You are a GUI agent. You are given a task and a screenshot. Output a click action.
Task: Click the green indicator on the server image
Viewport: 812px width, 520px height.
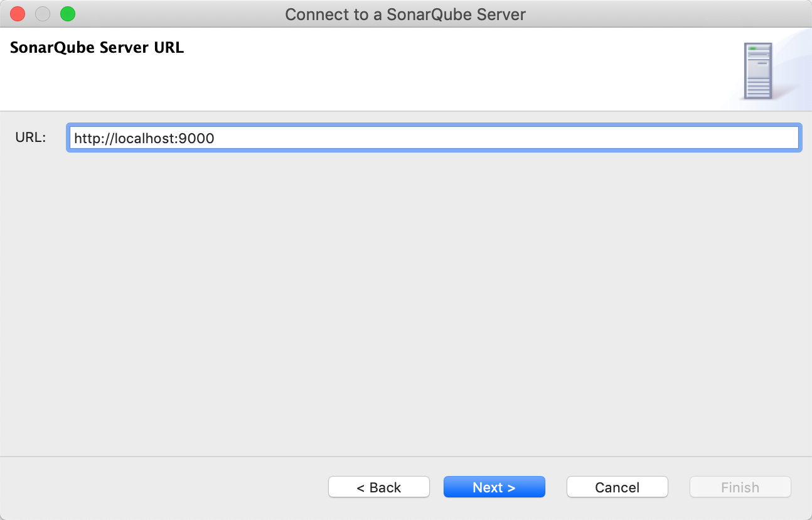pos(752,49)
